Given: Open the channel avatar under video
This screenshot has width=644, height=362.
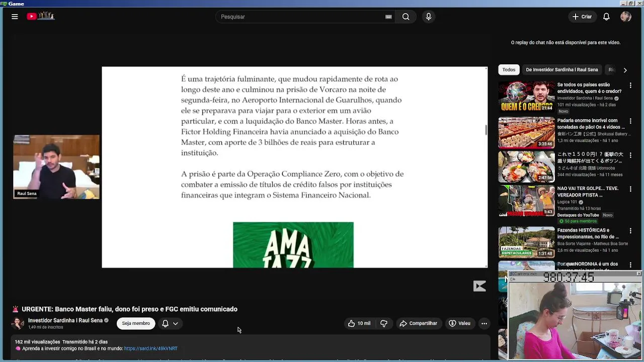Looking at the screenshot, I should [18, 323].
